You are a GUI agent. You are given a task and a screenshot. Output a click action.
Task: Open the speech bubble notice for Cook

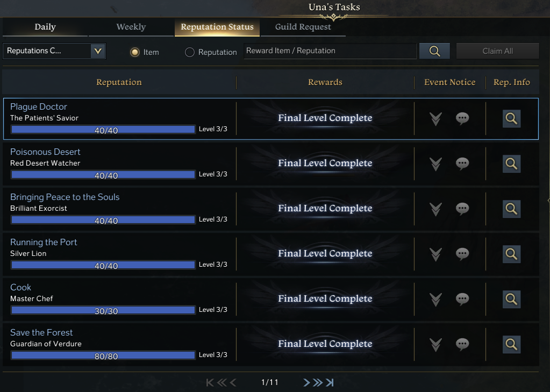pos(462,299)
